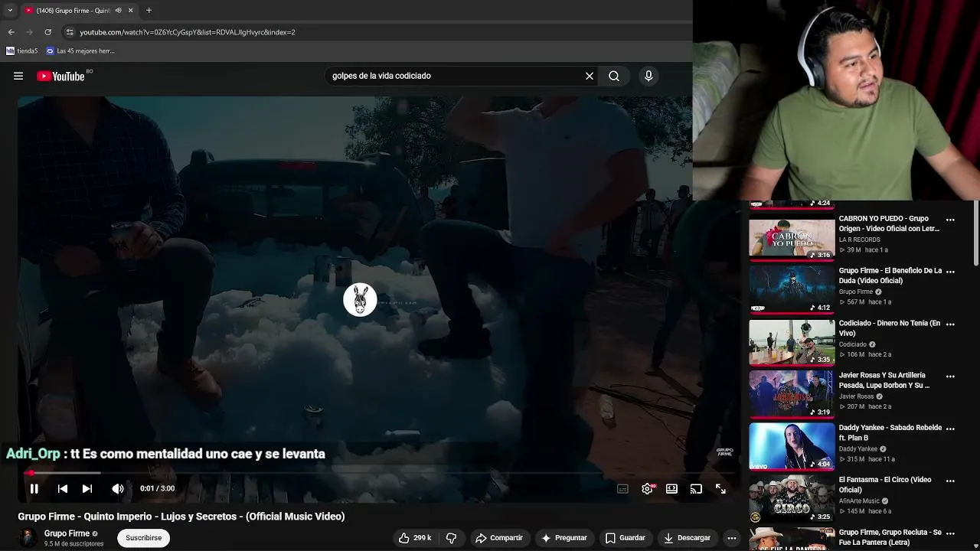Image resolution: width=980 pixels, height=551 pixels.
Task: Click the search magnifier button
Action: click(x=614, y=76)
